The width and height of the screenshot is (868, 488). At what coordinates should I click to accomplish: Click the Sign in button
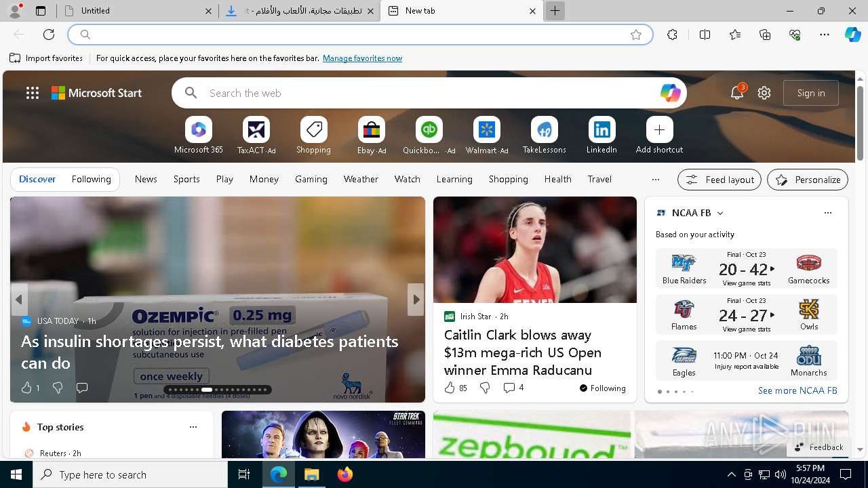click(811, 93)
